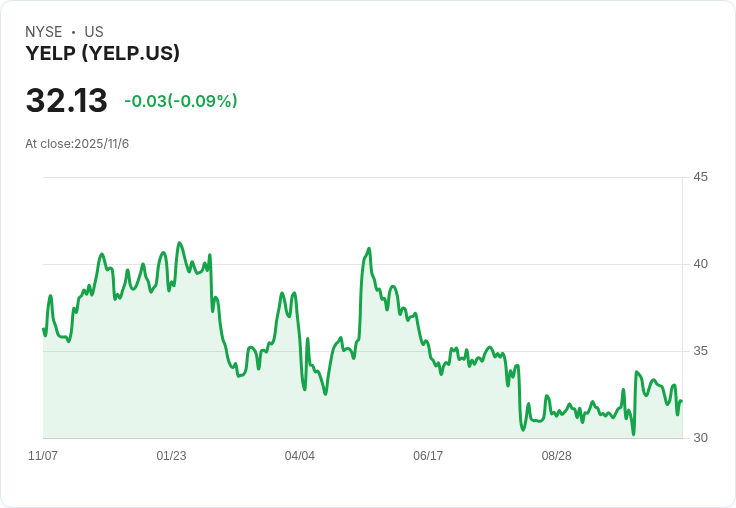The image size is (736, 508).
Task: Select the 08/28 date axis label
Action: point(557,455)
